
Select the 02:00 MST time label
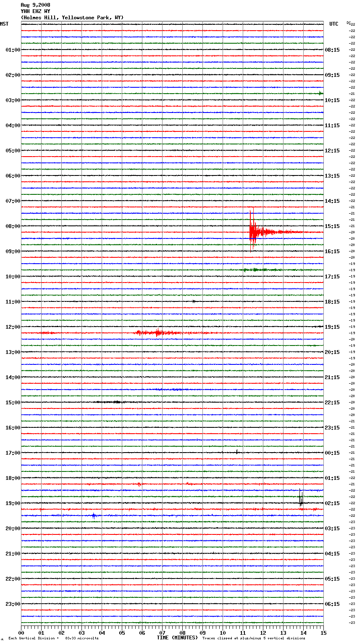point(13,75)
